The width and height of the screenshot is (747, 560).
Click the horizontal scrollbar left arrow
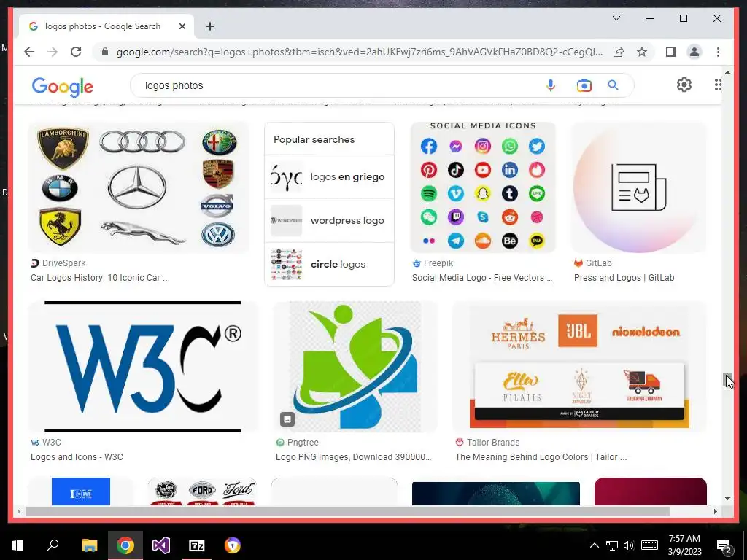click(19, 511)
